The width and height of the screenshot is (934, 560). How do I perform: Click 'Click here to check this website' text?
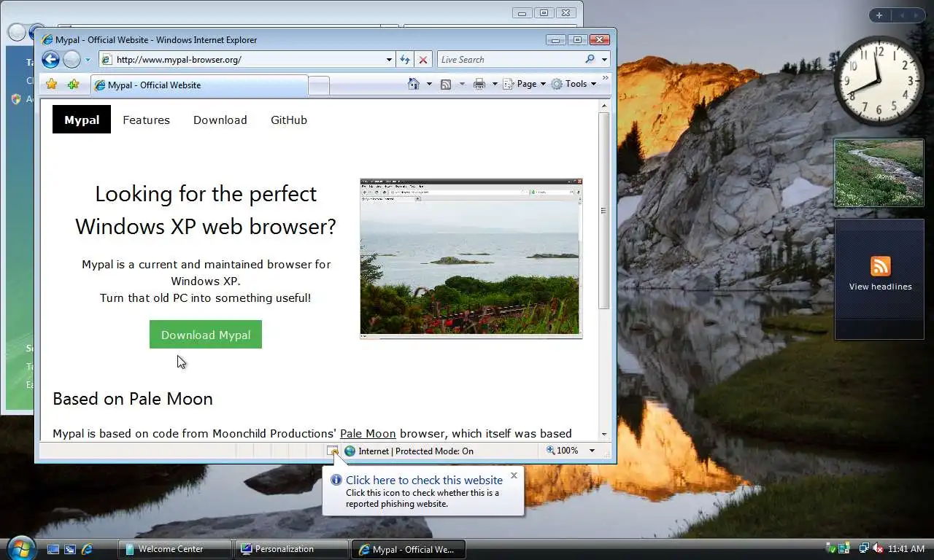(424, 480)
